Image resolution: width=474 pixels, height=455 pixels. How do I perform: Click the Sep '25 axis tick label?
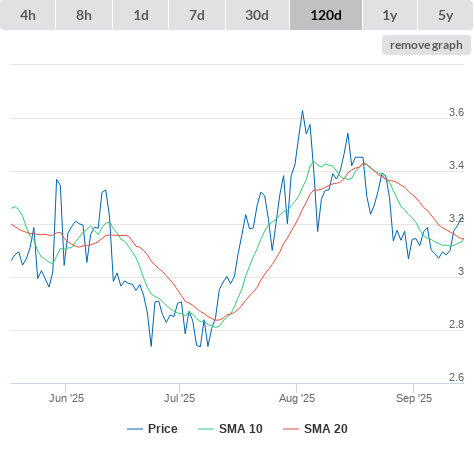(x=414, y=398)
